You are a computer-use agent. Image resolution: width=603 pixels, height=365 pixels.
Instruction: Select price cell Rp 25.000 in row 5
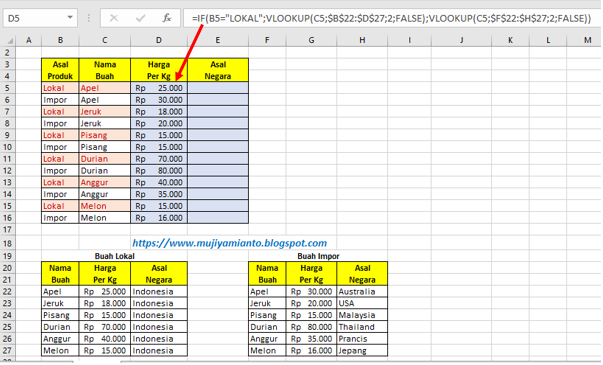pyautogui.click(x=159, y=88)
